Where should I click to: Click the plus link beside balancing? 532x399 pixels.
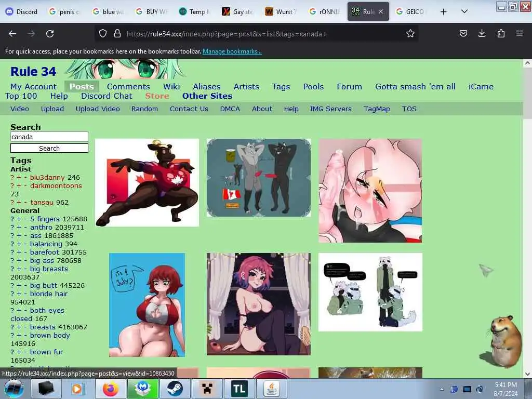[19, 244]
